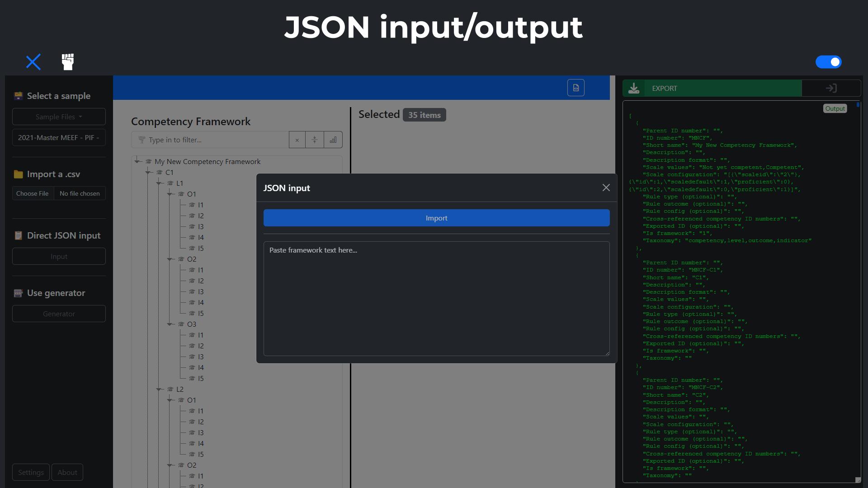This screenshot has width=868, height=488.
Task: Click the "ID number": "MNCF-C2" output line
Action: [x=683, y=387]
